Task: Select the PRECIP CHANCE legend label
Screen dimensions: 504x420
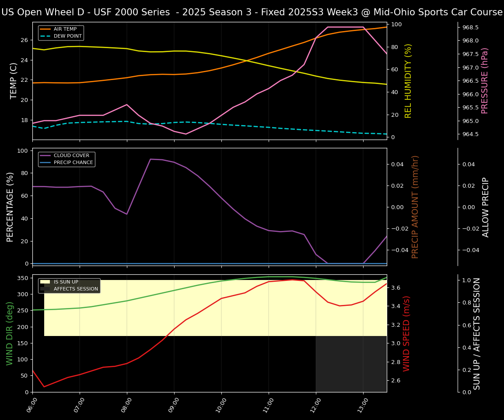Action: [x=73, y=162]
